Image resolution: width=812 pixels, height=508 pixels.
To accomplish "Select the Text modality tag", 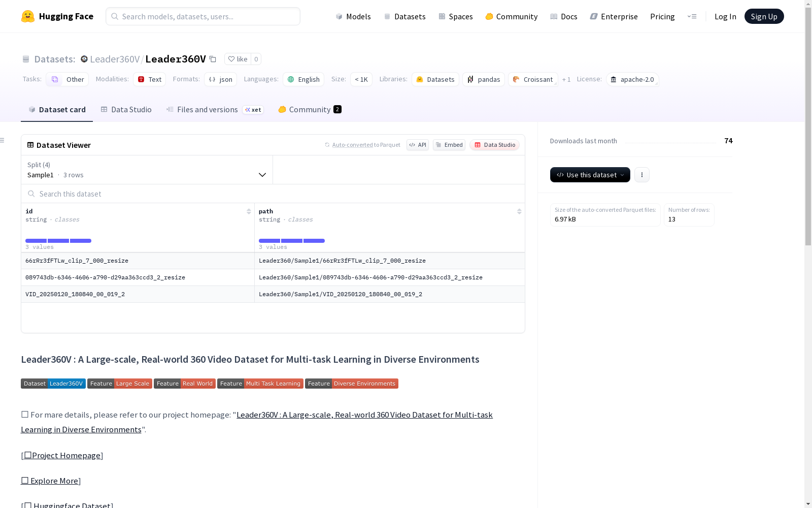I will pos(150,79).
